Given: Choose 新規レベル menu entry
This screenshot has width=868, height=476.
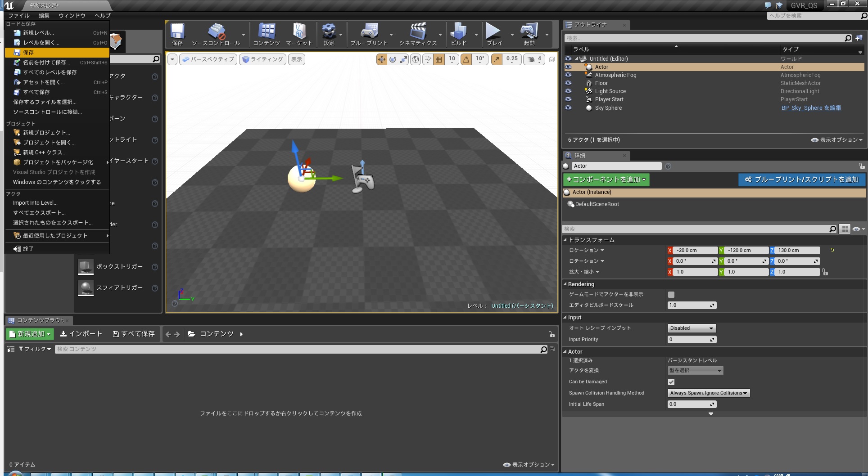Looking at the screenshot, I should [x=57, y=33].
